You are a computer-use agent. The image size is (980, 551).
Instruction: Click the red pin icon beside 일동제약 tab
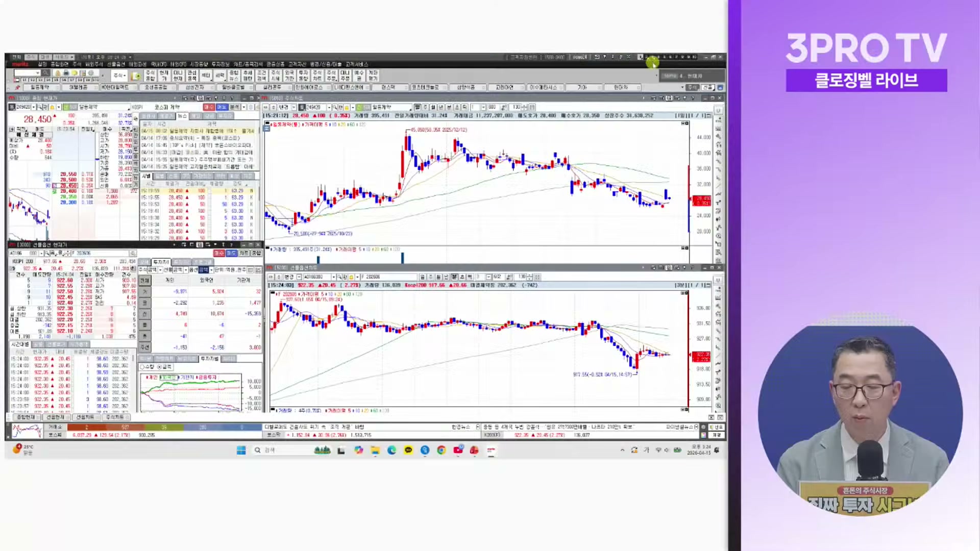click(x=17, y=87)
